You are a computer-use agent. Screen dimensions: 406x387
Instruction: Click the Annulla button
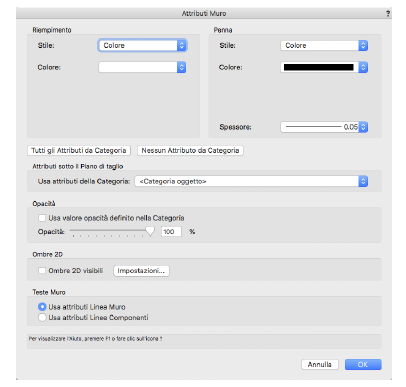[320, 365]
